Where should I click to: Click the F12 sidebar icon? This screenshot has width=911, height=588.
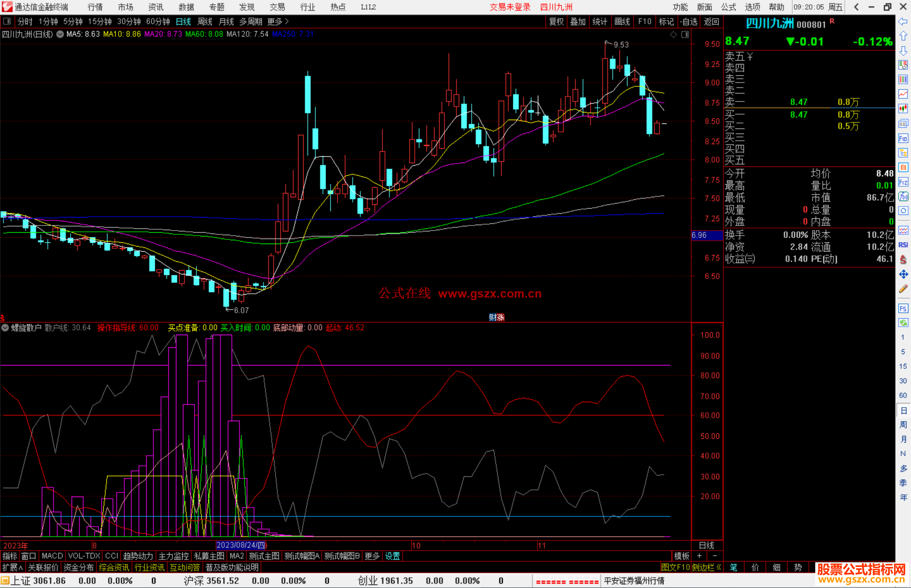[903, 182]
